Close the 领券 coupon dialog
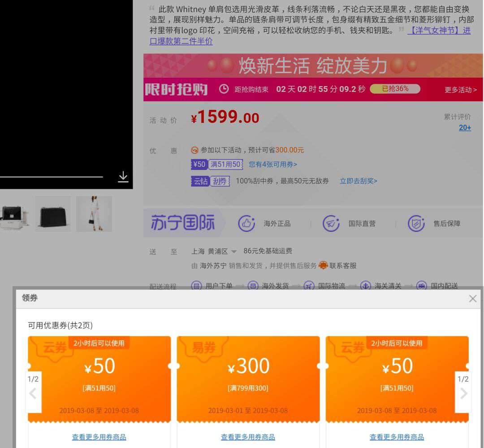Screen dimensions: 484x448 473,299
